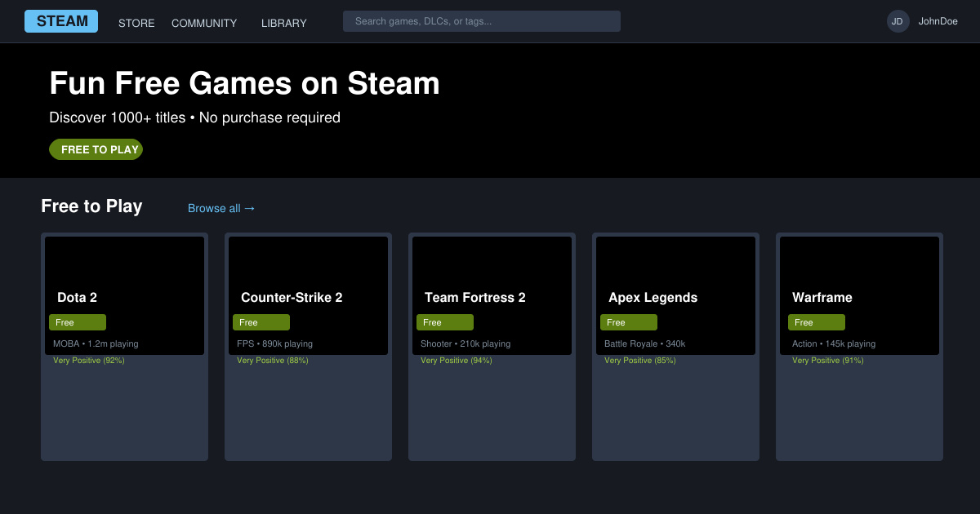Click the FREE TO PLAY banner button
Viewport: 980px width, 514px height.
pyautogui.click(x=96, y=149)
